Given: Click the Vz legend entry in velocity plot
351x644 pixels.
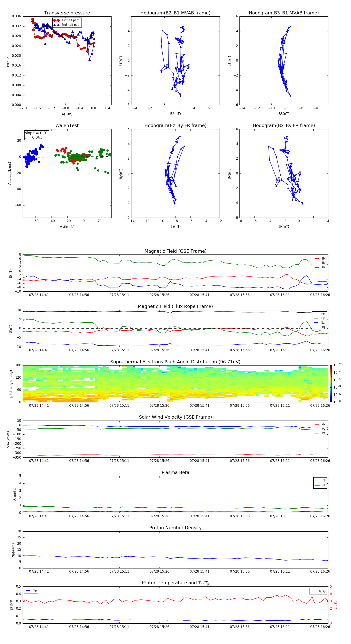Looking at the screenshot, I should tap(320, 433).
